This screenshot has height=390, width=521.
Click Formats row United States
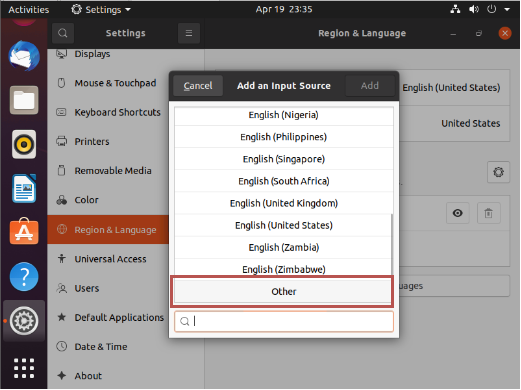(x=455, y=124)
